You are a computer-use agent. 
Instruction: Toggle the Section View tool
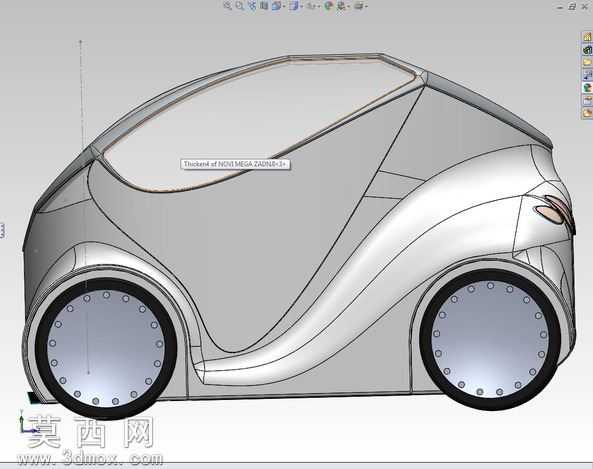264,6
